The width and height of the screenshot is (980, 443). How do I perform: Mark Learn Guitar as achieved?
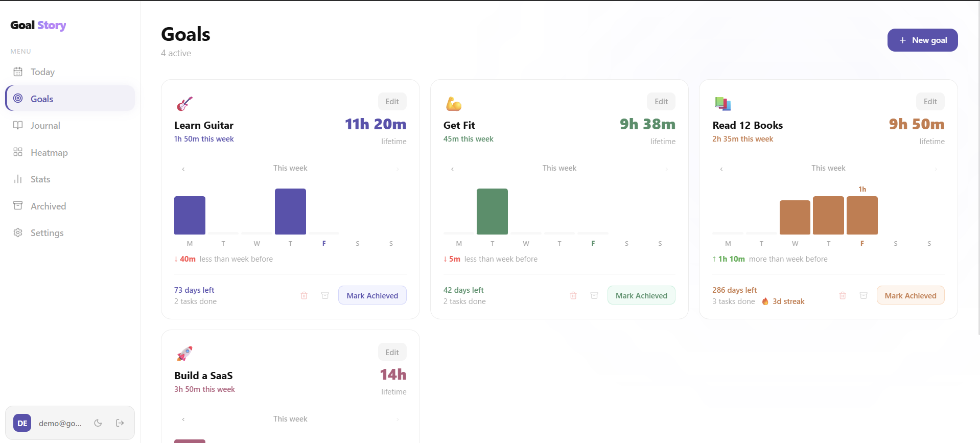(x=372, y=295)
